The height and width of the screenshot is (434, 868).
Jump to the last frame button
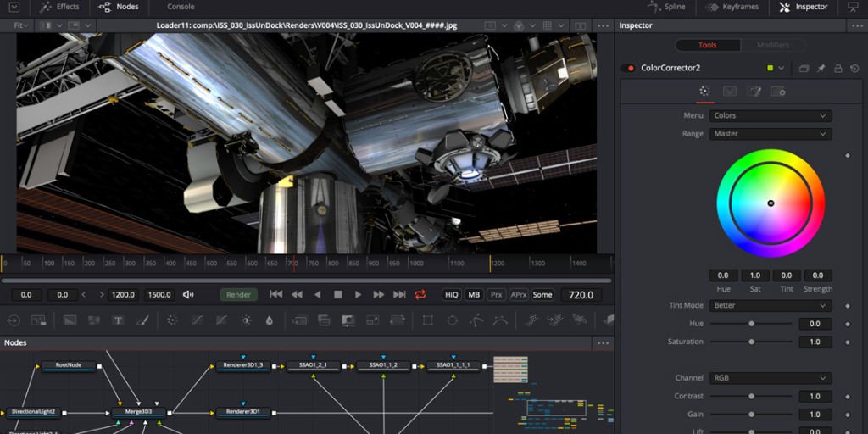[x=399, y=294]
